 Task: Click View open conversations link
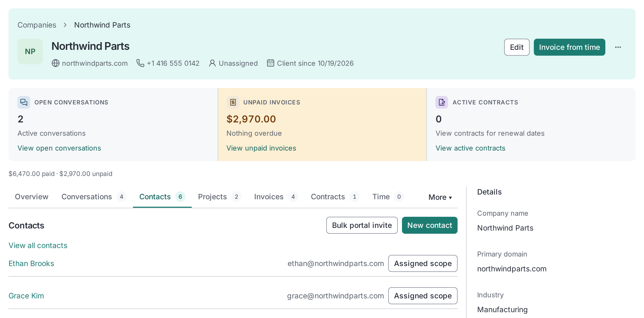pyautogui.click(x=59, y=148)
